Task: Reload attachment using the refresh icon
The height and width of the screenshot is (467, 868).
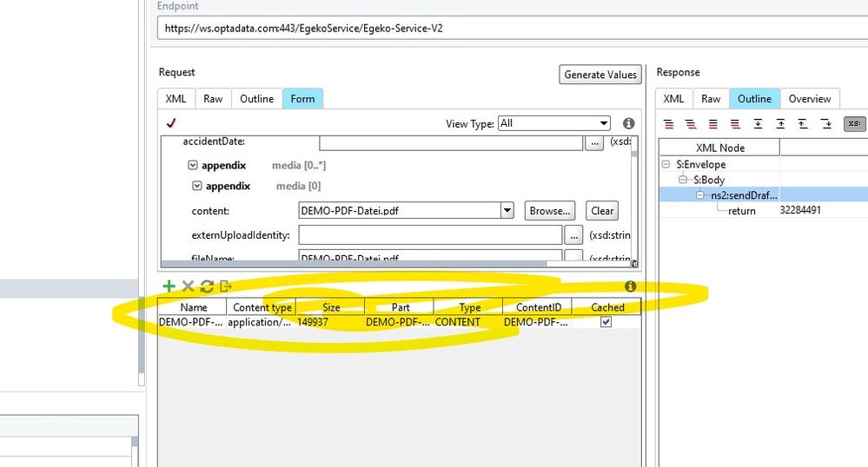Action: 207,286
